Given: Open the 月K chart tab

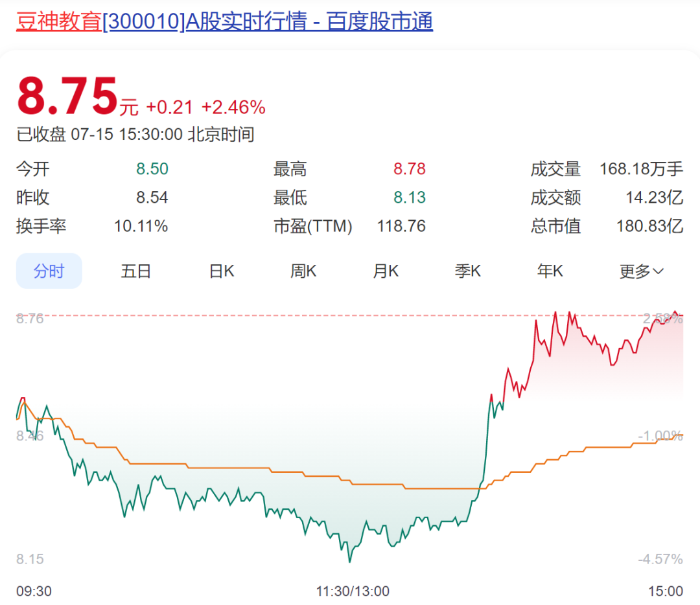Looking at the screenshot, I should [x=386, y=271].
